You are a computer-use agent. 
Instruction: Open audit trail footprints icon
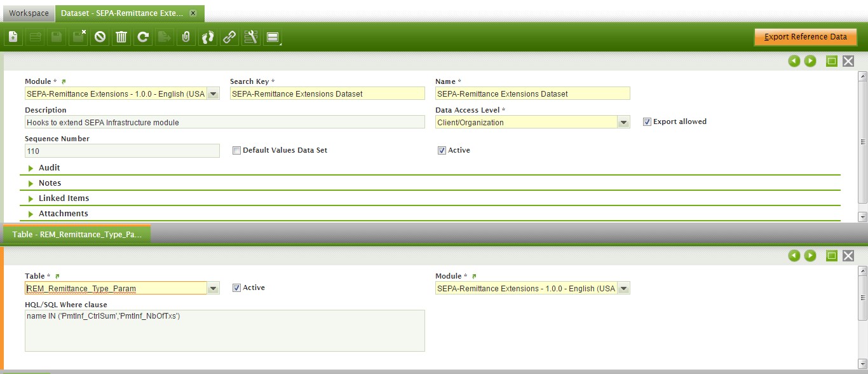click(x=208, y=38)
